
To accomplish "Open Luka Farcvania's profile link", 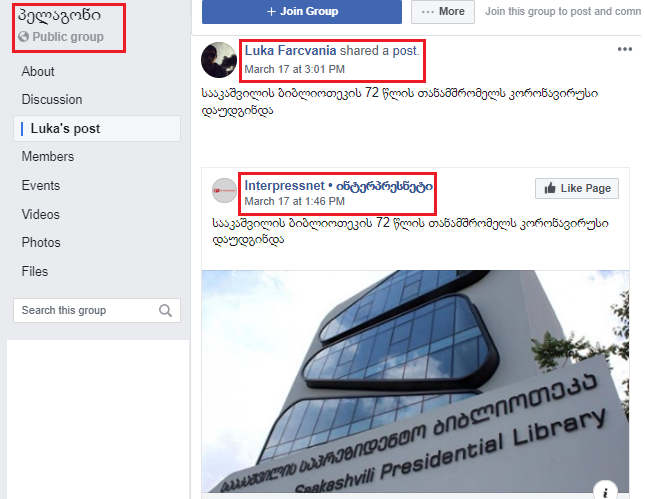I will (x=290, y=51).
